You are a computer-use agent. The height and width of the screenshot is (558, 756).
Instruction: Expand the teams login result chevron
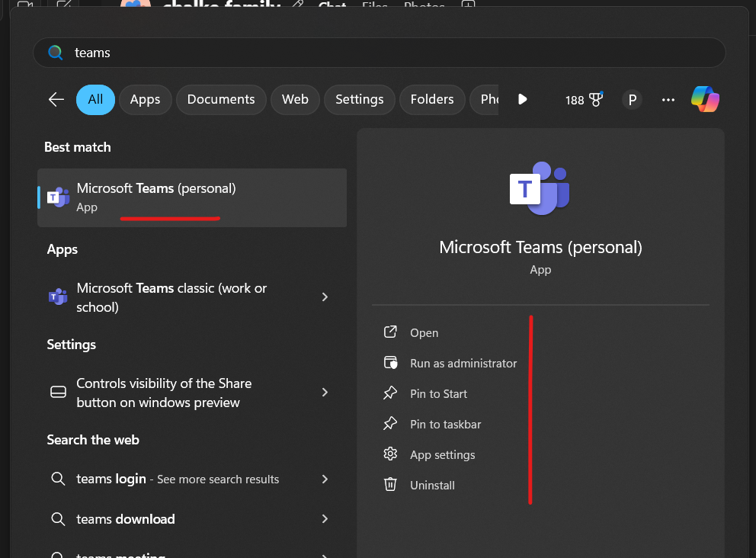[x=325, y=479]
